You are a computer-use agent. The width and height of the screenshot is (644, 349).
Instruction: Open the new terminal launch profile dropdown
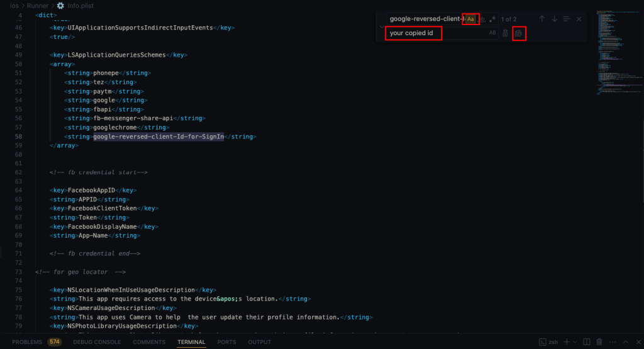(575, 342)
